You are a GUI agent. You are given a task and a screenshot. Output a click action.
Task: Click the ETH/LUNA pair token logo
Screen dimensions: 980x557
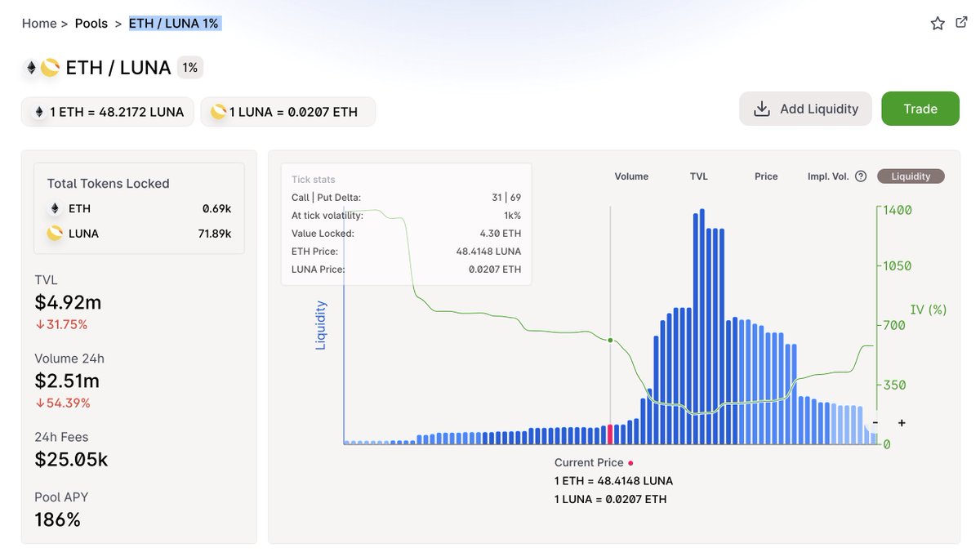(x=42, y=68)
